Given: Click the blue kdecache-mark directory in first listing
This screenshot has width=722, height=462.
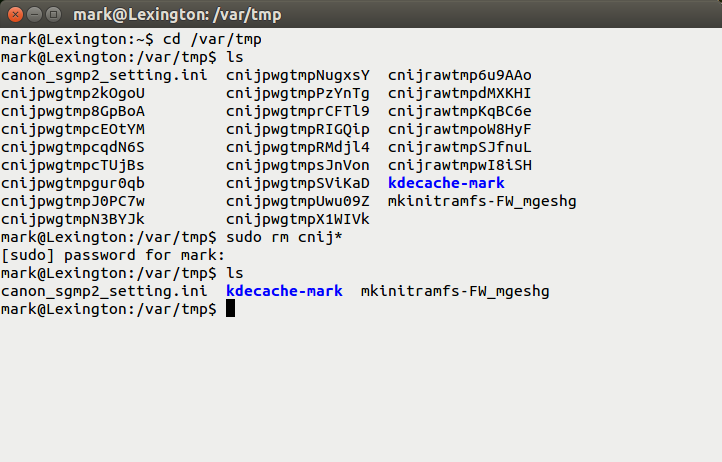Looking at the screenshot, I should pos(446,183).
